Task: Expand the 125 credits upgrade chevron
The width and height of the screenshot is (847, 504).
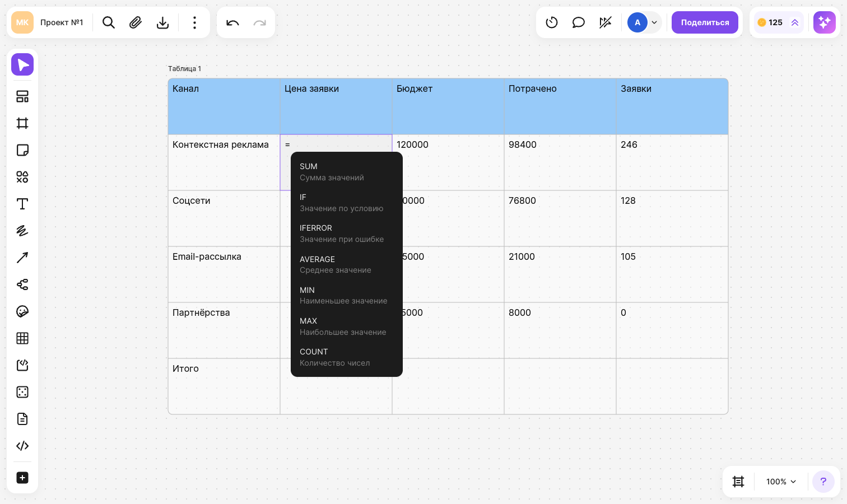Action: point(794,22)
